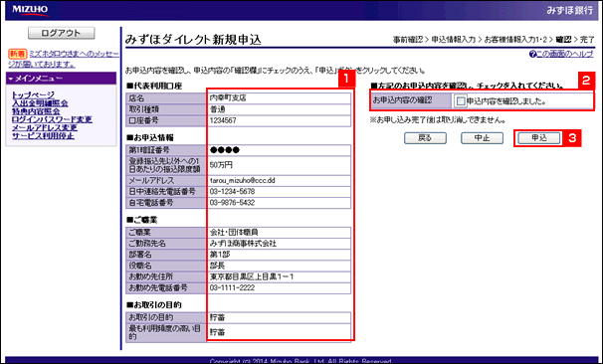Click the 完了 breadcrumb step

587,40
